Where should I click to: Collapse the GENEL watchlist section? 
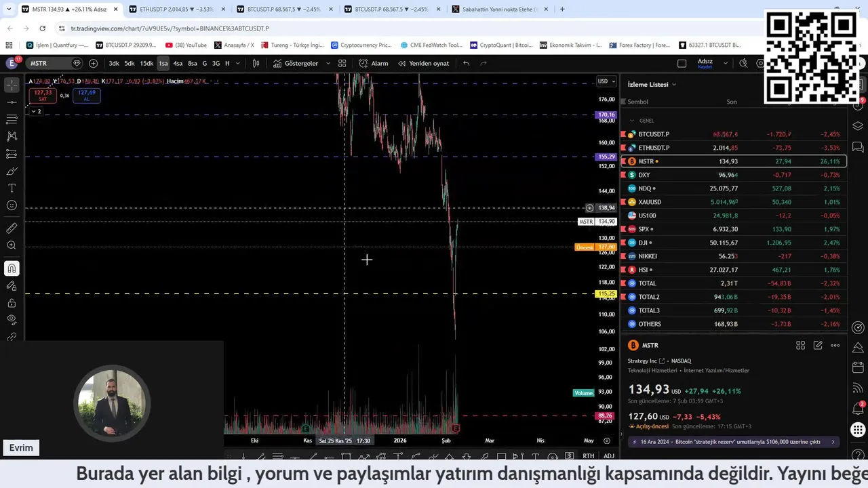tap(632, 121)
